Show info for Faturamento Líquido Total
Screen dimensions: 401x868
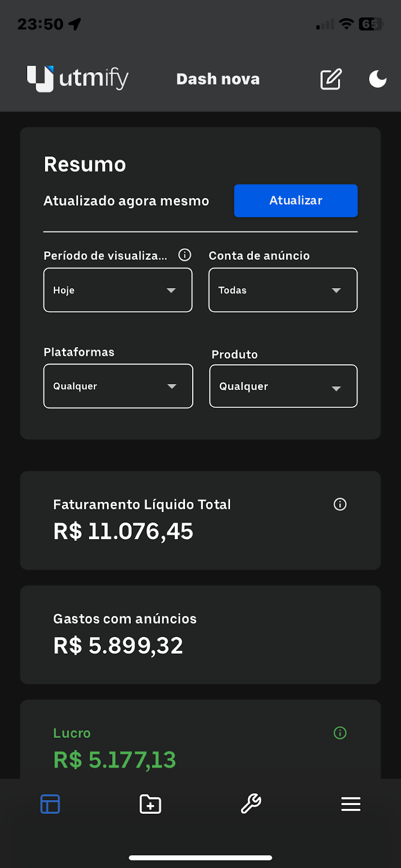click(340, 505)
